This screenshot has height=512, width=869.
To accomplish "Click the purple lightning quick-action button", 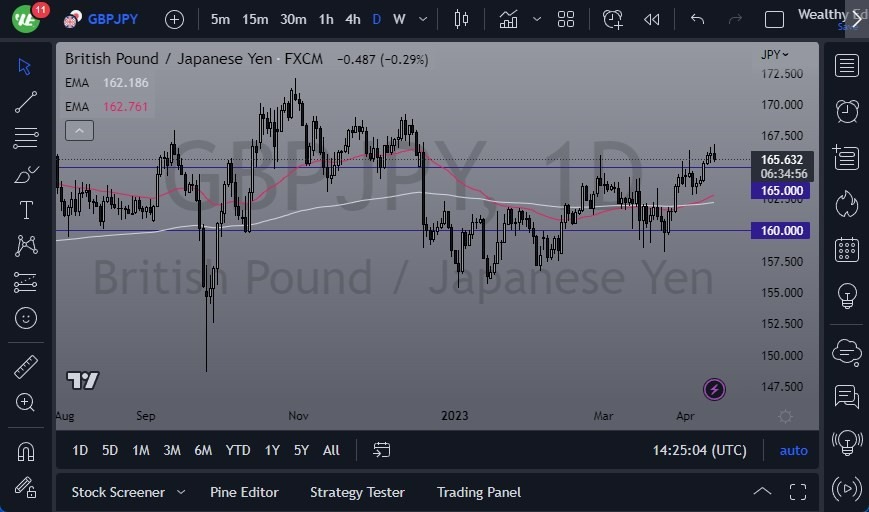I will tap(714, 390).
